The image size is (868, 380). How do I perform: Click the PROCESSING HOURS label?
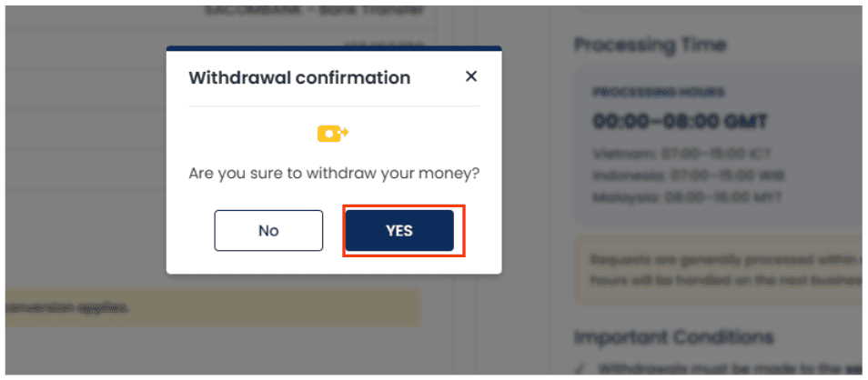(658, 93)
